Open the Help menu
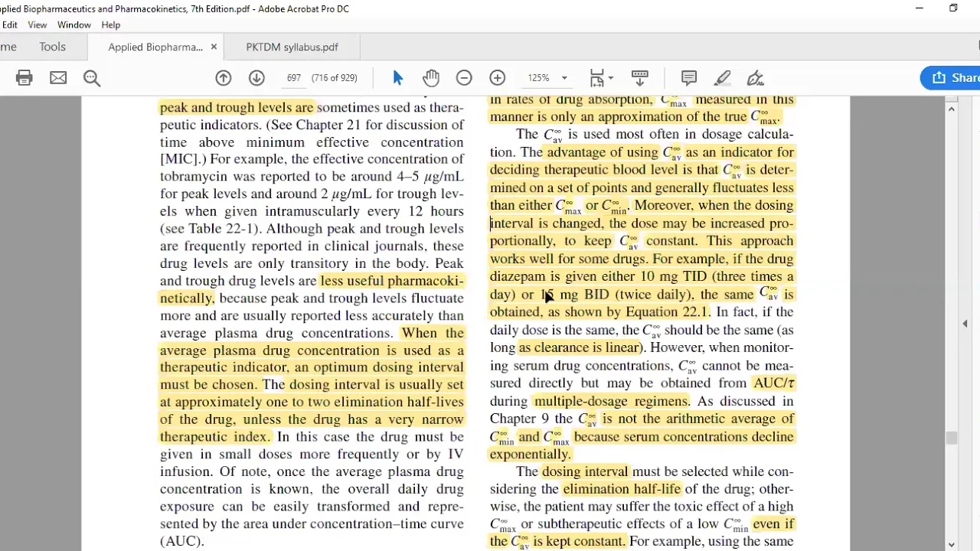The width and height of the screenshot is (980, 551). pyautogui.click(x=111, y=24)
